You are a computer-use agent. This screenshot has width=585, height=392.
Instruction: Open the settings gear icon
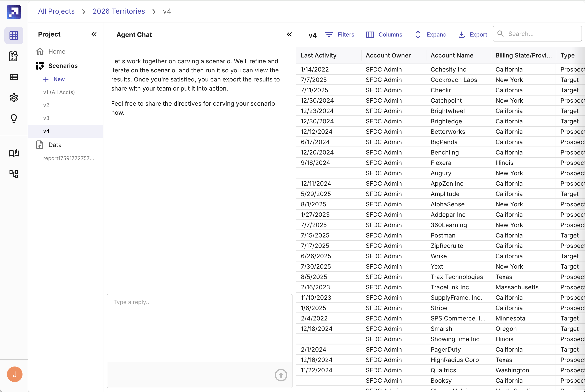[14, 98]
